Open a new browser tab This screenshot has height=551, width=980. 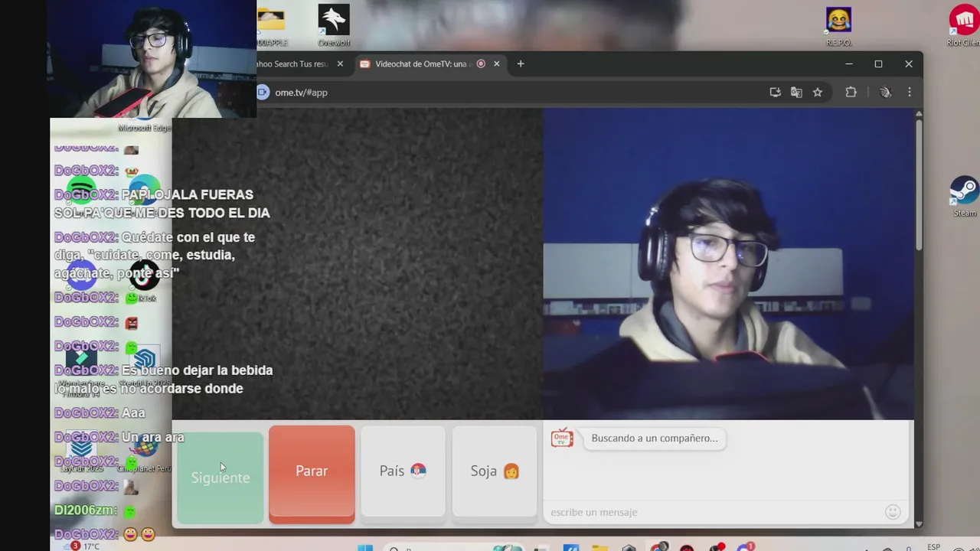(521, 64)
